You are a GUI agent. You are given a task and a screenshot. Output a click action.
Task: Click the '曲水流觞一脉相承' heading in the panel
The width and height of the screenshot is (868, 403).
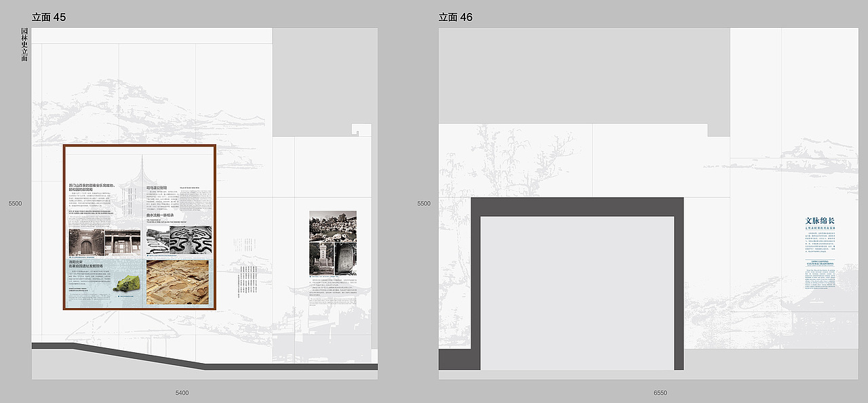[161, 215]
